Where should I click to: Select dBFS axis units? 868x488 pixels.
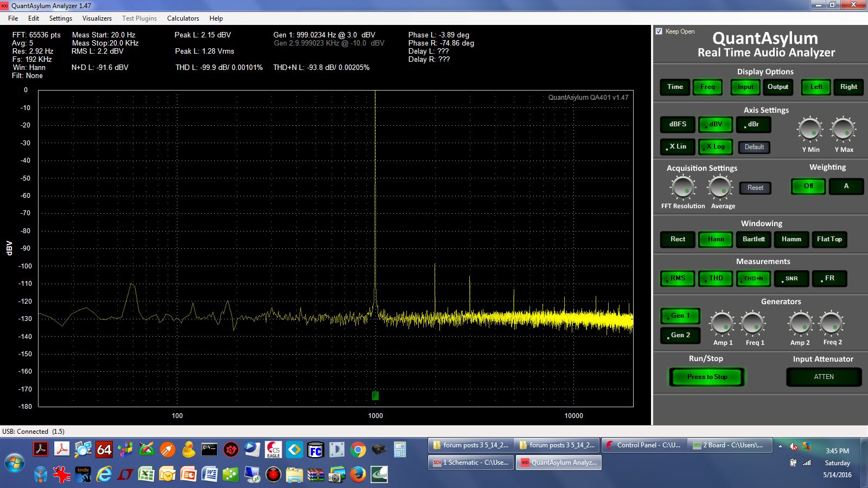click(678, 124)
